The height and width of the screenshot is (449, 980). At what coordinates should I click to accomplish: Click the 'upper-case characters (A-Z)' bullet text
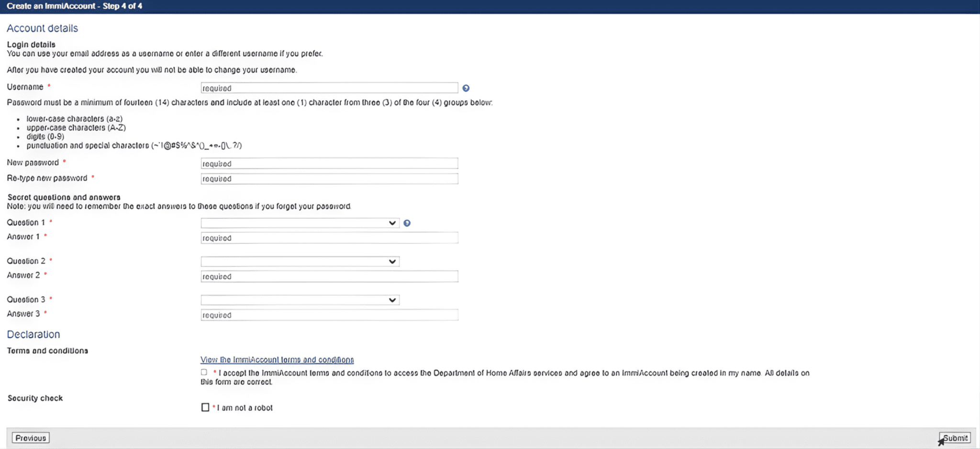(76, 128)
